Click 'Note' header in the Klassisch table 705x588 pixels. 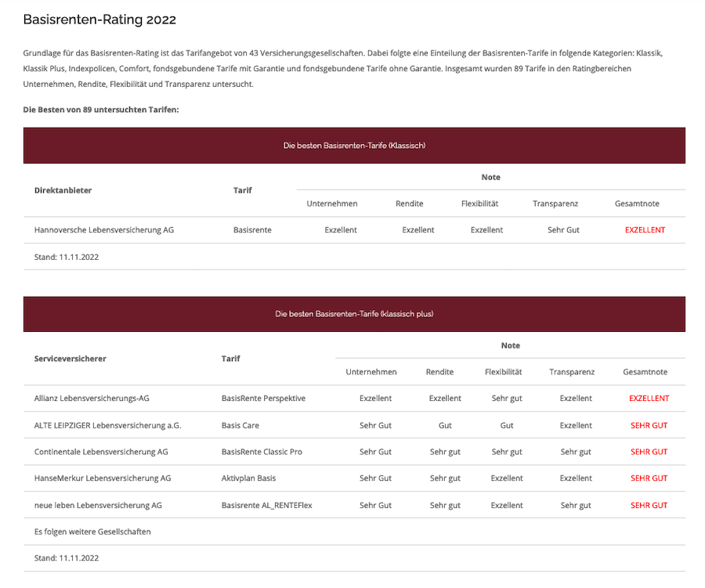491,177
